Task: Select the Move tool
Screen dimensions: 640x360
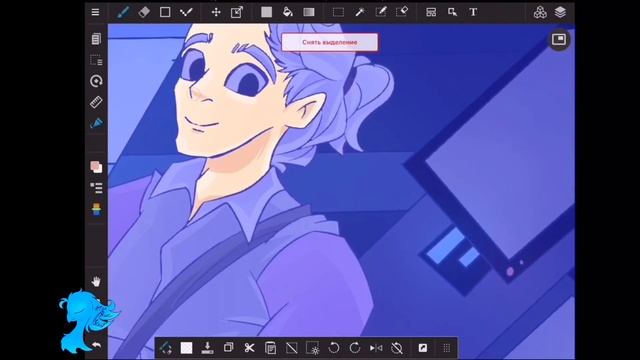Action: (x=216, y=12)
